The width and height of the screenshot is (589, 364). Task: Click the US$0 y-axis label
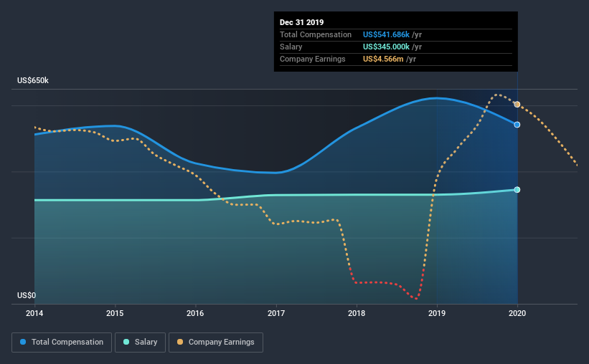tap(27, 295)
